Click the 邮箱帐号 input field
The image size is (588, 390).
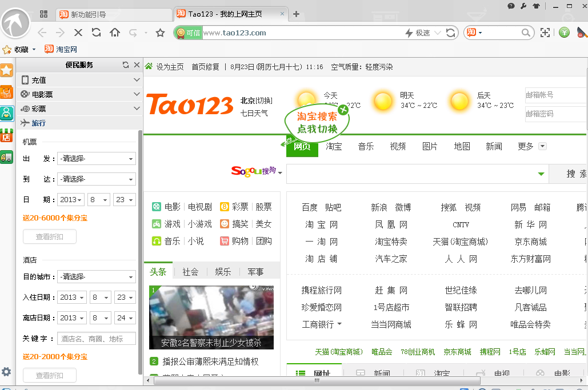point(555,95)
